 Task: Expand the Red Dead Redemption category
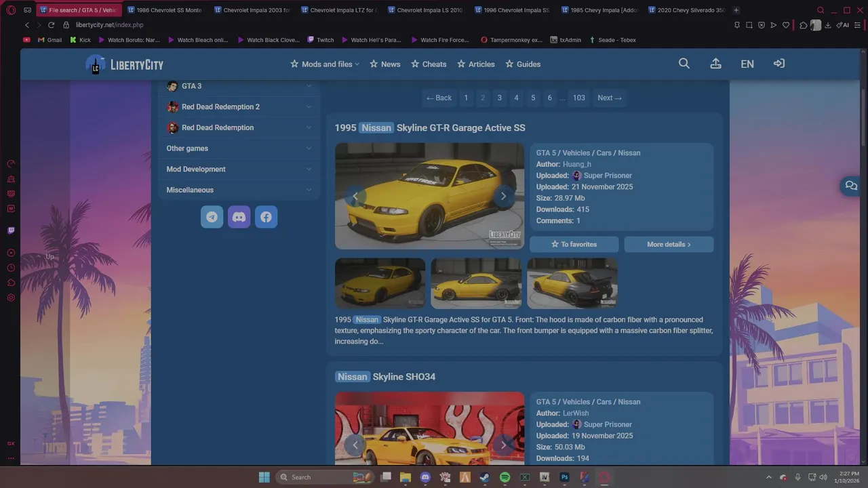click(239, 127)
